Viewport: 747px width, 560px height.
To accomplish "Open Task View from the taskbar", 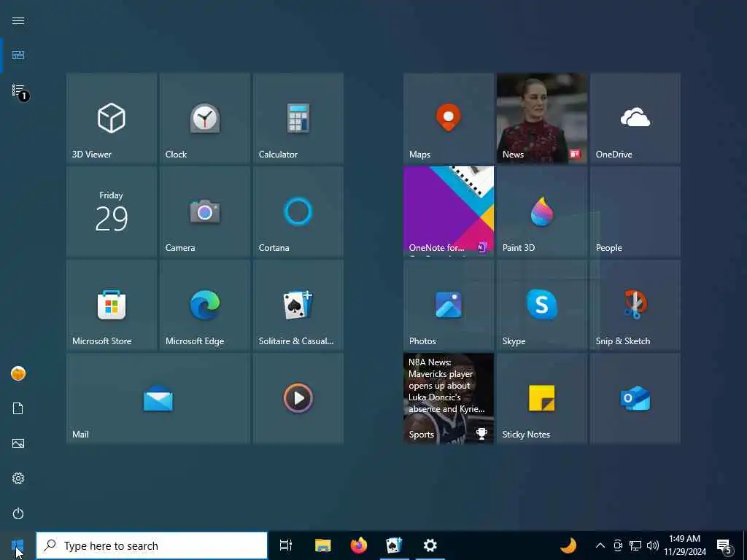I will [286, 545].
